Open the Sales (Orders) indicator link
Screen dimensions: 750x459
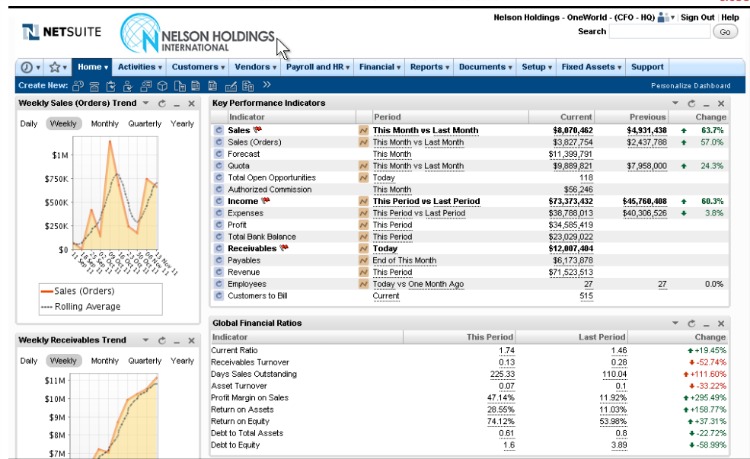pos(254,142)
